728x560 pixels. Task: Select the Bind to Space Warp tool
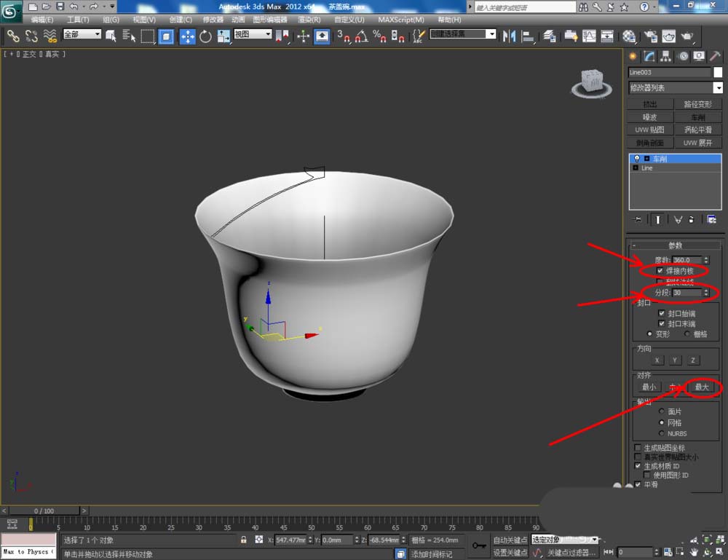coord(50,36)
